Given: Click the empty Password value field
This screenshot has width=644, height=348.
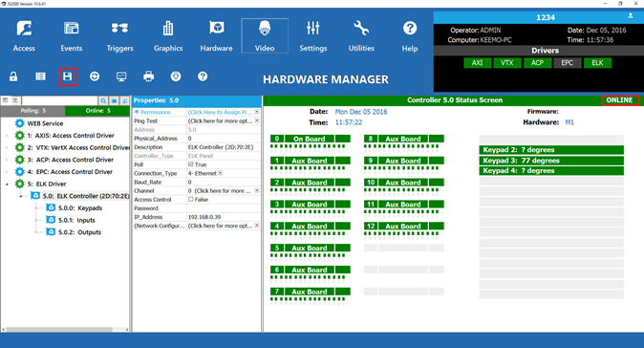Looking at the screenshot, I should tap(224, 208).
